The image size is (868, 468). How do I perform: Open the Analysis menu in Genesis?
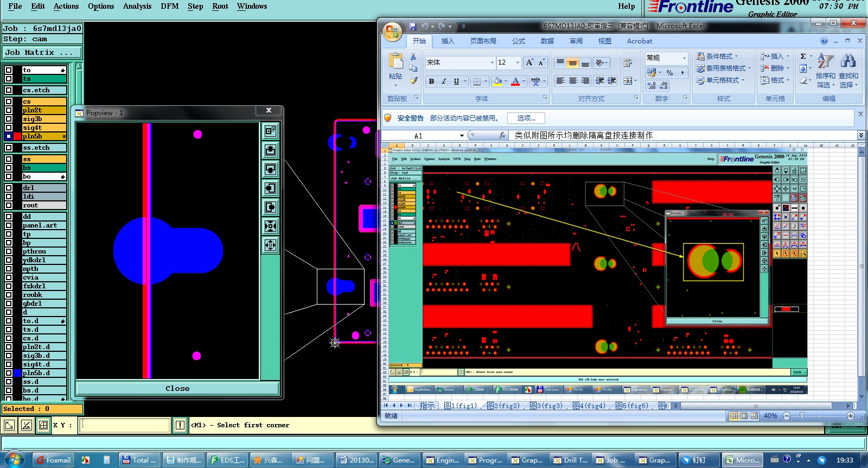(137, 7)
